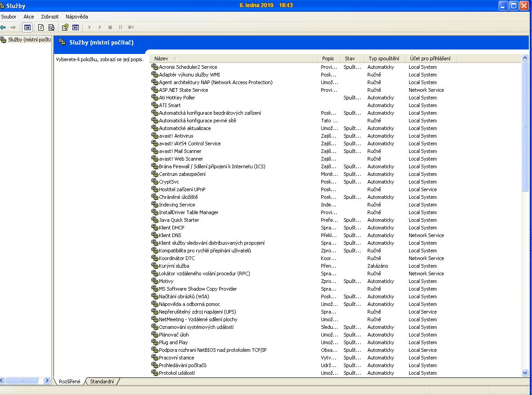Toggle the console tree show/hide icon
The width and height of the screenshot is (532, 395).
[x=27, y=27]
